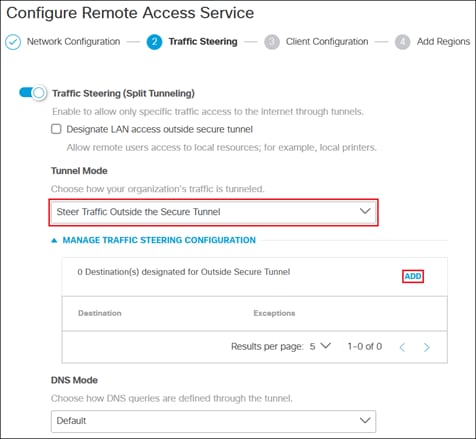Open Steer Traffic Outside the Secure Tunnel dropdown
This screenshot has height=439, width=476.
pos(213,212)
